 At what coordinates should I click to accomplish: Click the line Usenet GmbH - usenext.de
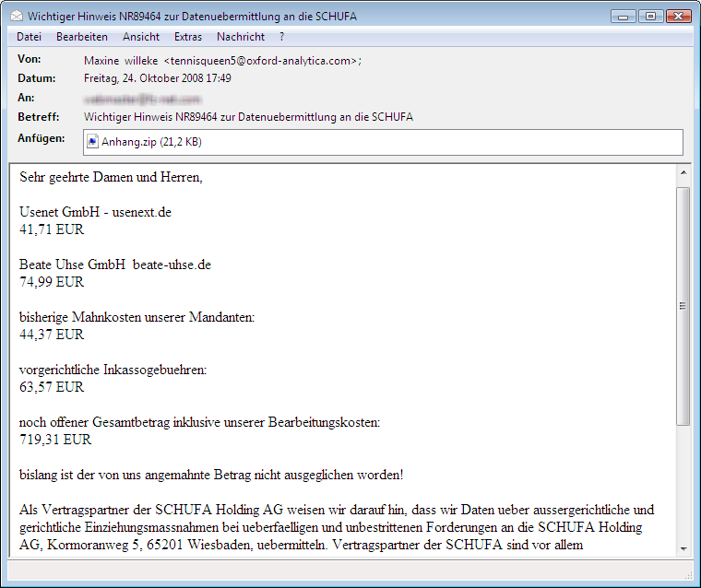[x=95, y=212]
